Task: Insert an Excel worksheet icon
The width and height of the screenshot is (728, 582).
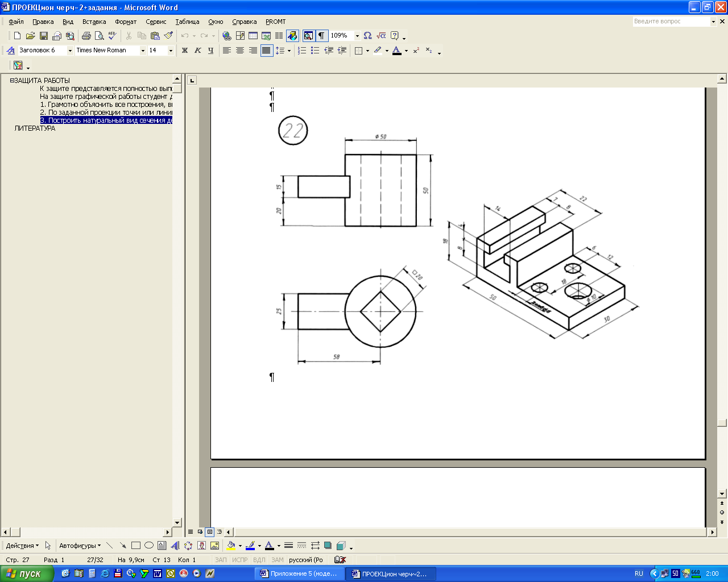Action: click(266, 36)
